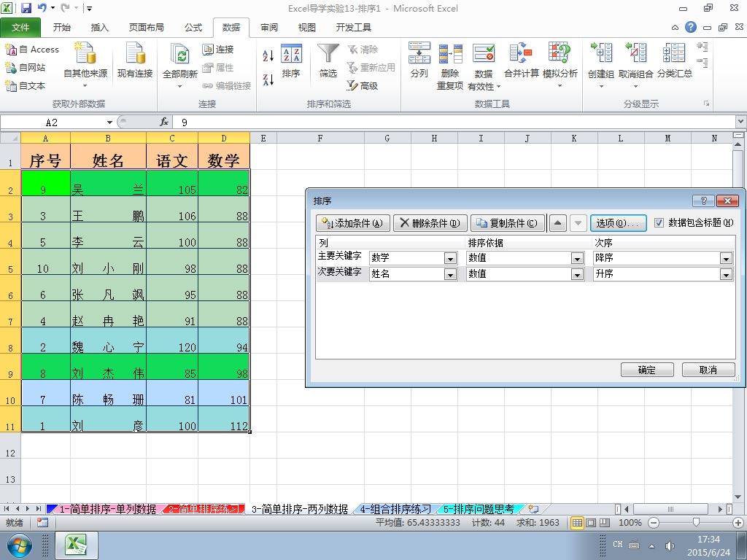The image size is (747, 560).
Task: Open Excel Help question mark icon
Action: [x=691, y=27]
